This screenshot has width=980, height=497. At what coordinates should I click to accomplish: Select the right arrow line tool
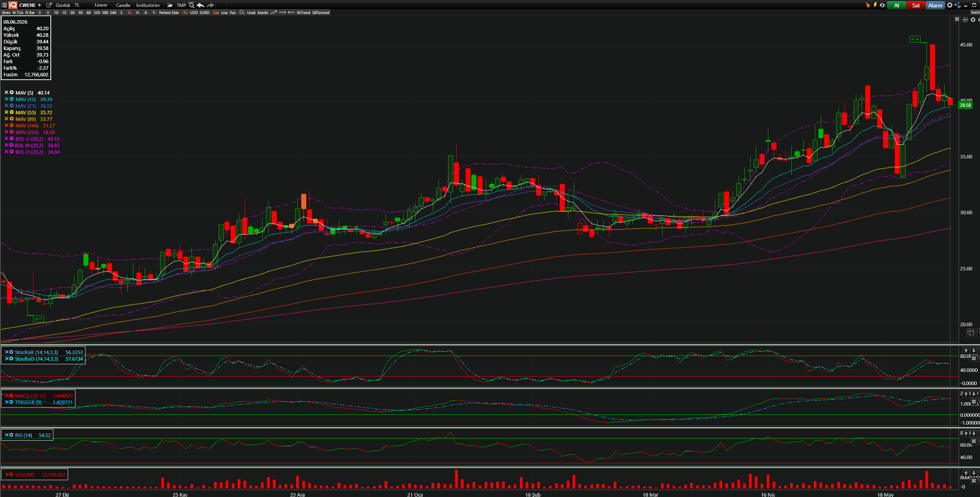pyautogui.click(x=283, y=12)
